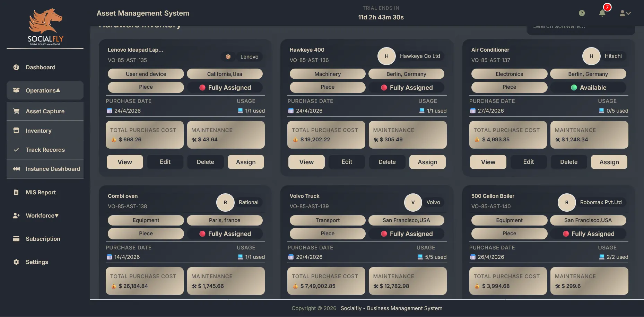644x317 pixels.
Task: Click money bag icon beside $ 4,993.35
Action: [x=477, y=140]
